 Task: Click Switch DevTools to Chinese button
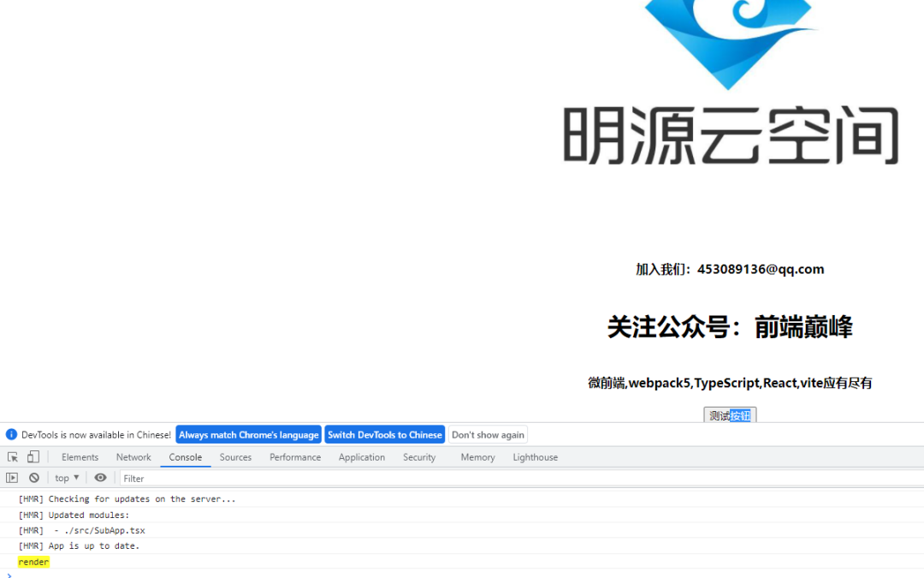coord(385,435)
